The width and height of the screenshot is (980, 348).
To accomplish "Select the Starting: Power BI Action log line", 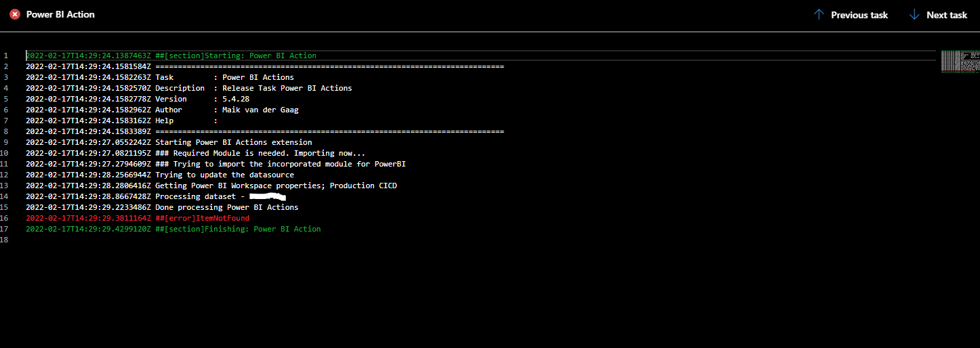I will point(171,56).
